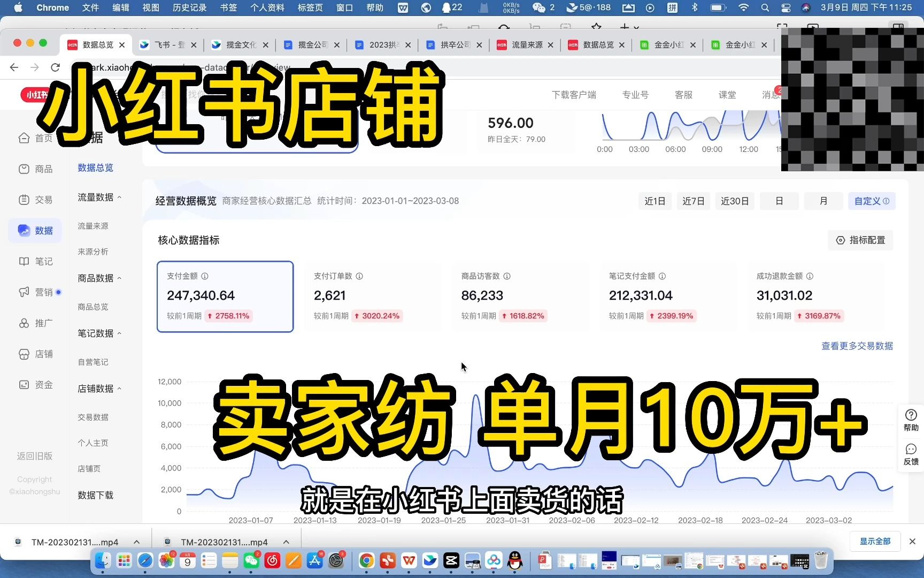Open the 交易数据 sidebar submenu
The height and width of the screenshot is (578, 924).
[93, 417]
